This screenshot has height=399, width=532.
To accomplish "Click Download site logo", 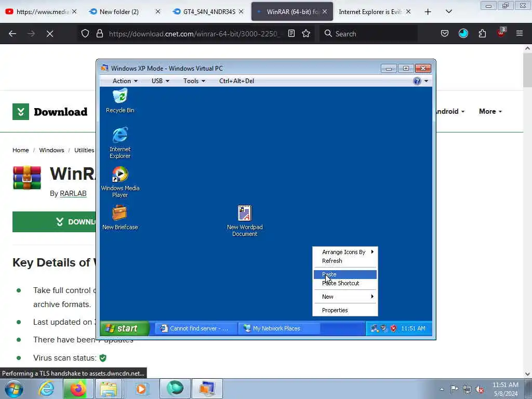I will coord(50,112).
